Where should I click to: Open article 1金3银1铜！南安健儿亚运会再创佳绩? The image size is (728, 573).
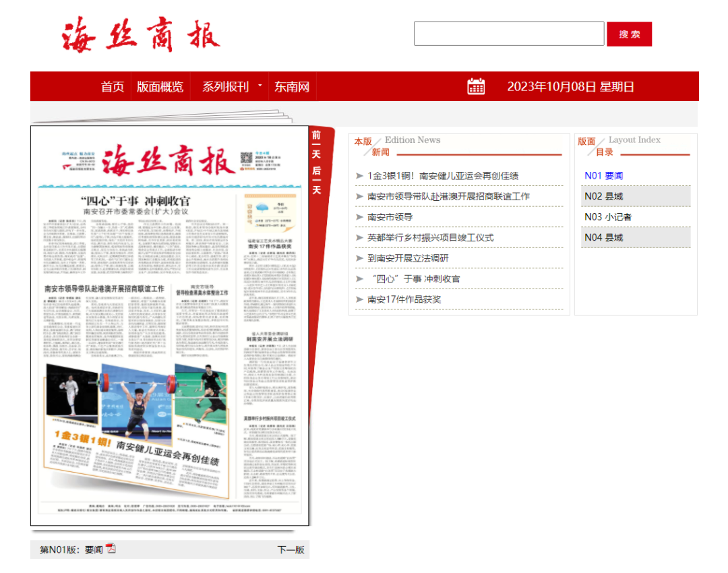pos(443,176)
